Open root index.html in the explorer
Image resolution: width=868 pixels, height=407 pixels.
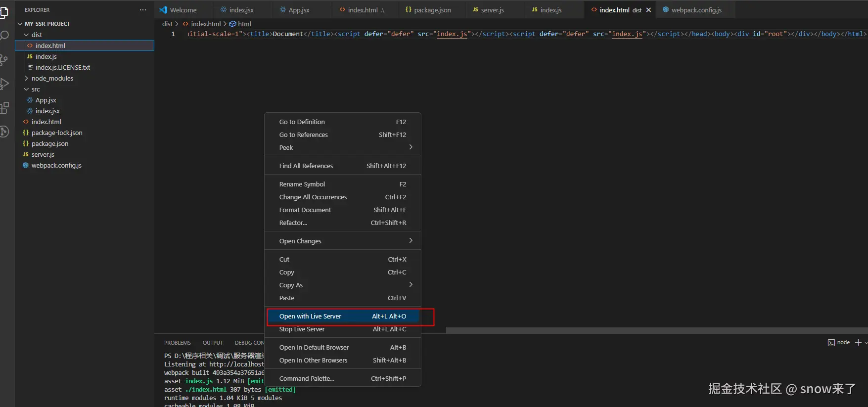(x=85, y=122)
